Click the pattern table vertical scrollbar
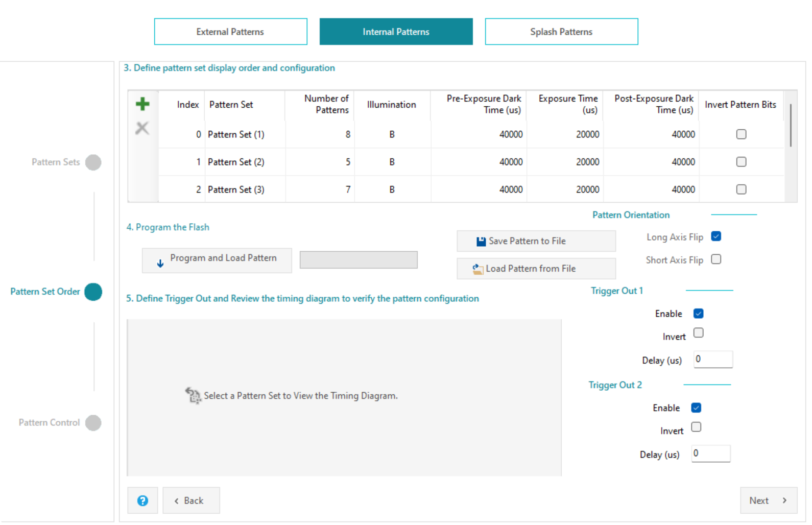Image resolution: width=812 pixels, height=525 pixels. [791, 126]
